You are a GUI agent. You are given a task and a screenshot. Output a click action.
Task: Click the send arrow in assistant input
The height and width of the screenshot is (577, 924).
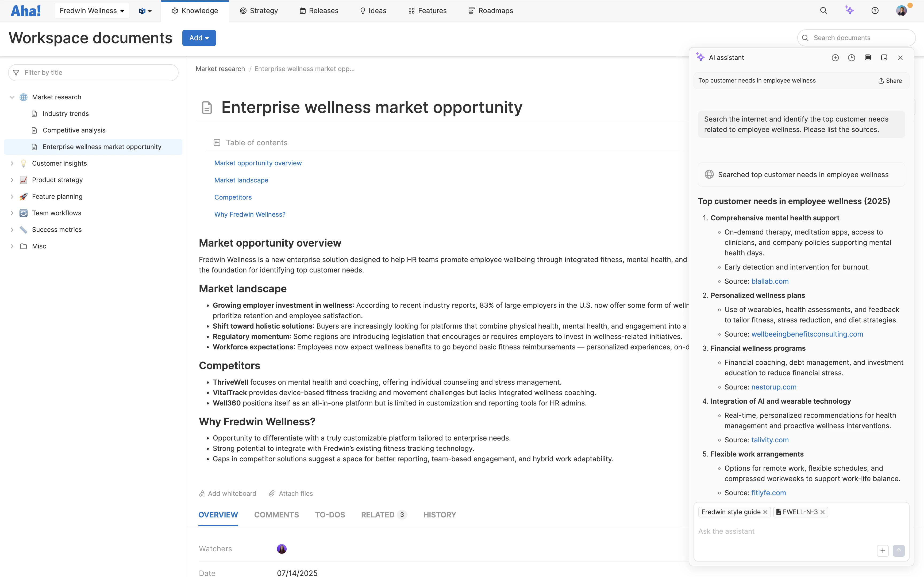point(898,551)
